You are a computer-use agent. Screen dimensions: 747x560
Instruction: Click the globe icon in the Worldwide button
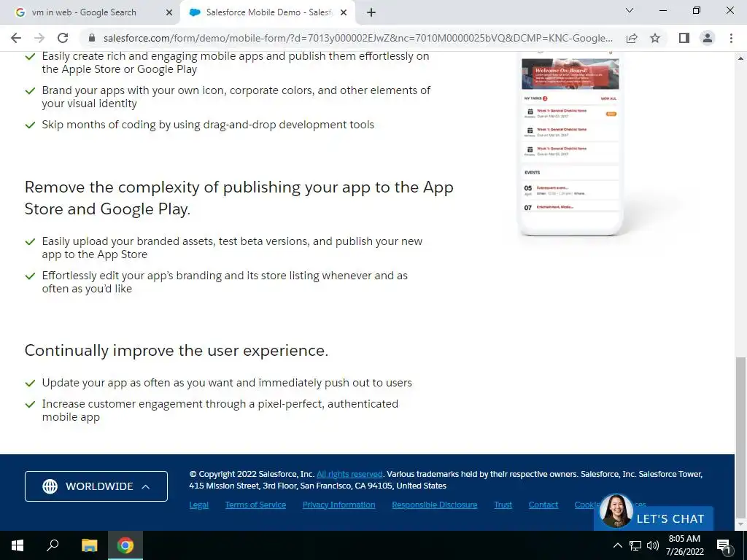point(50,486)
